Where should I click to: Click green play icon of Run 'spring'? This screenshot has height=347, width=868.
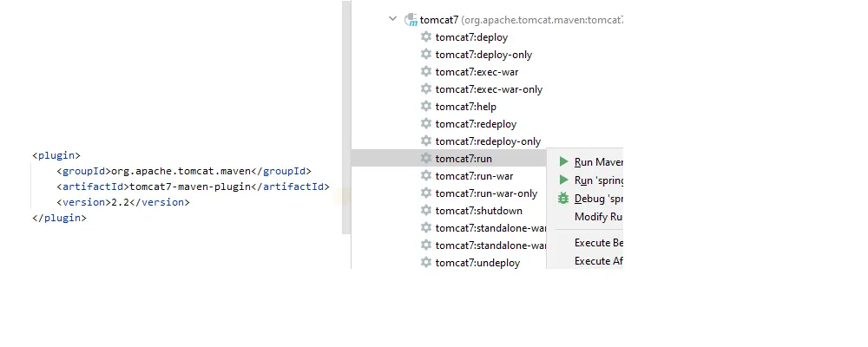[563, 180]
